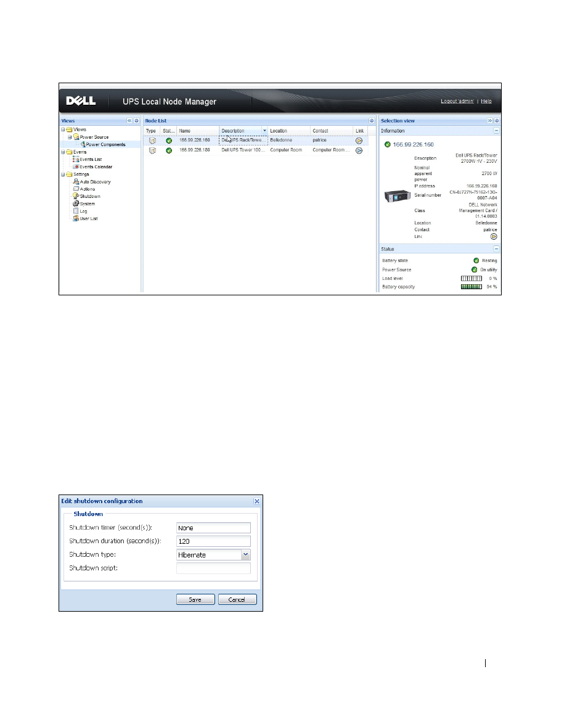
Task: Open User List icon
Action: (76, 218)
